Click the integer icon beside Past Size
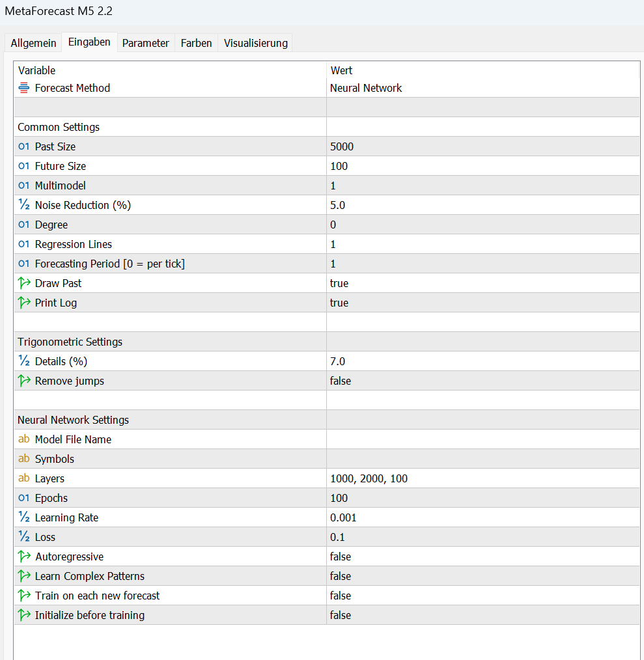The width and height of the screenshot is (644, 660). click(24, 146)
